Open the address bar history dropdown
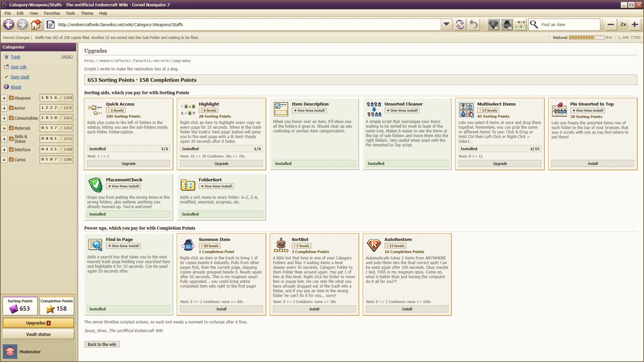Image resolution: width=644 pixels, height=362 pixels. coord(446,25)
